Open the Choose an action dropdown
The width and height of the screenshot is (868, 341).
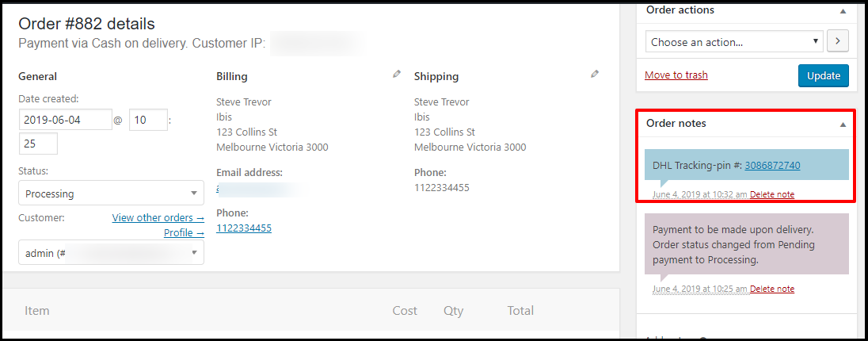click(735, 41)
